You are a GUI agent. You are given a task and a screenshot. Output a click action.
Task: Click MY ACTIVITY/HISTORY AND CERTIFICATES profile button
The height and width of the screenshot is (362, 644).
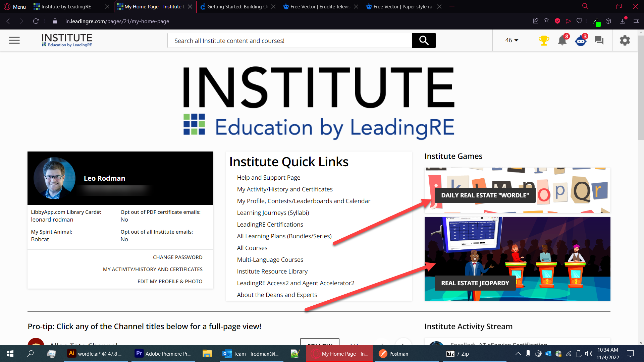(153, 269)
